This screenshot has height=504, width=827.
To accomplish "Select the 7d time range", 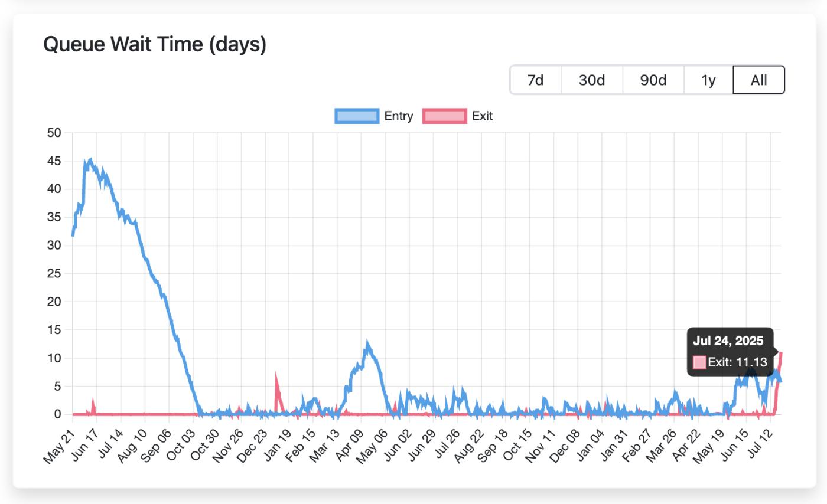I will click(x=535, y=80).
